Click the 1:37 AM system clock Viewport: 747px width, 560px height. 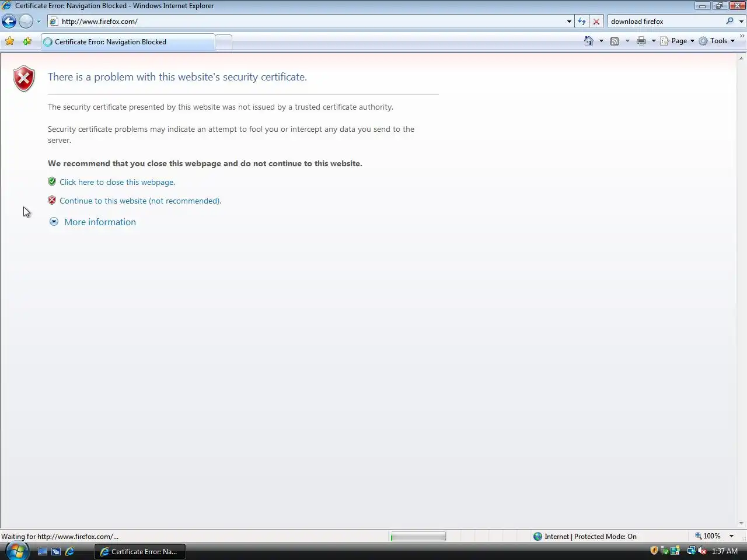tap(725, 551)
